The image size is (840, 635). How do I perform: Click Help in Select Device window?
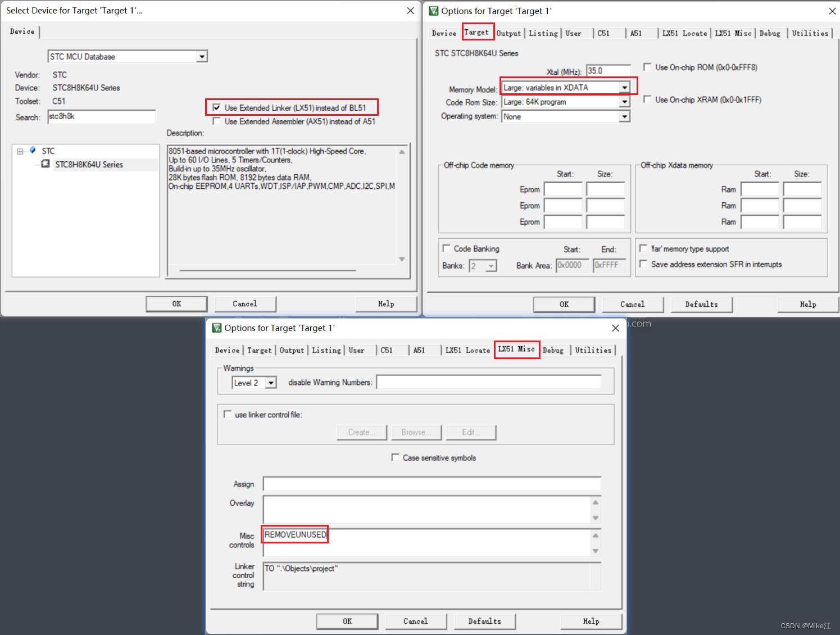pos(386,304)
